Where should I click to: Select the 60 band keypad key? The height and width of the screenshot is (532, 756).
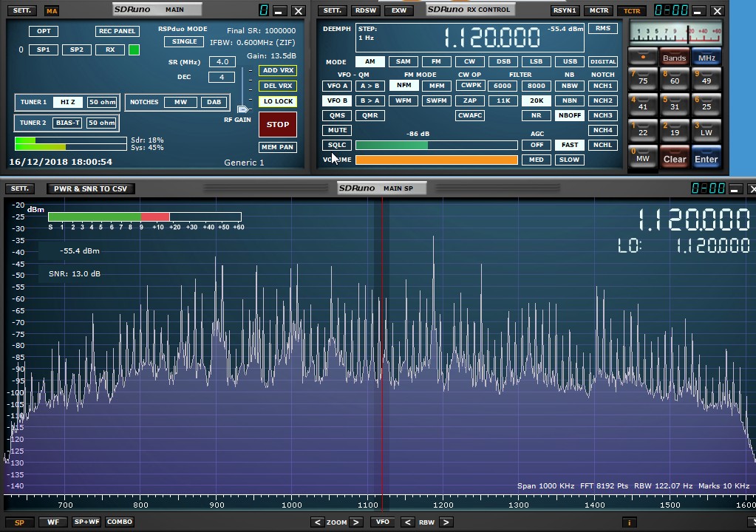pos(675,80)
